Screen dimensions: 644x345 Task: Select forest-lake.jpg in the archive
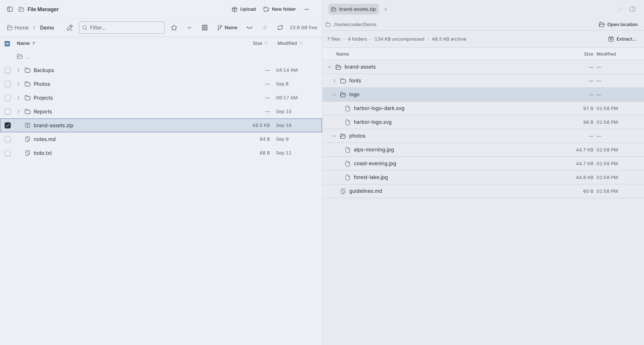(x=483, y=177)
